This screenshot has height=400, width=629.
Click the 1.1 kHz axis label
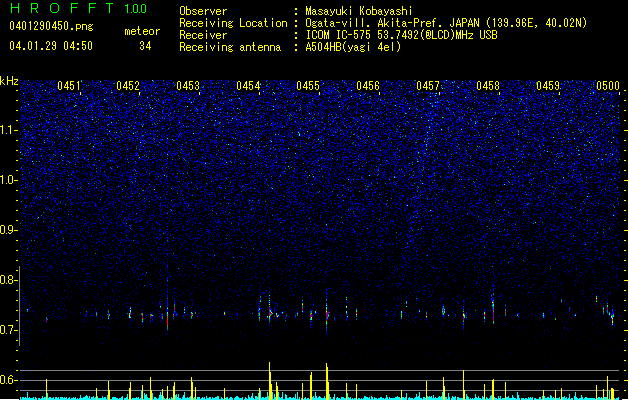tap(9, 130)
